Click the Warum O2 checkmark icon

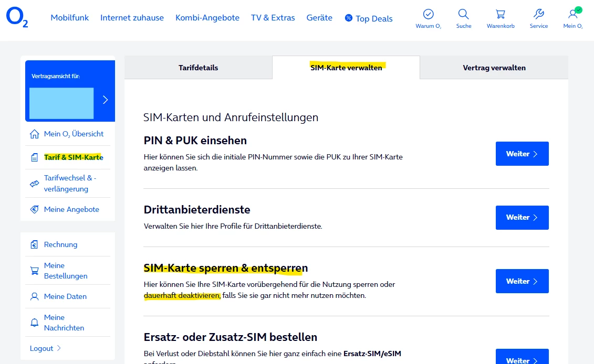pyautogui.click(x=428, y=14)
